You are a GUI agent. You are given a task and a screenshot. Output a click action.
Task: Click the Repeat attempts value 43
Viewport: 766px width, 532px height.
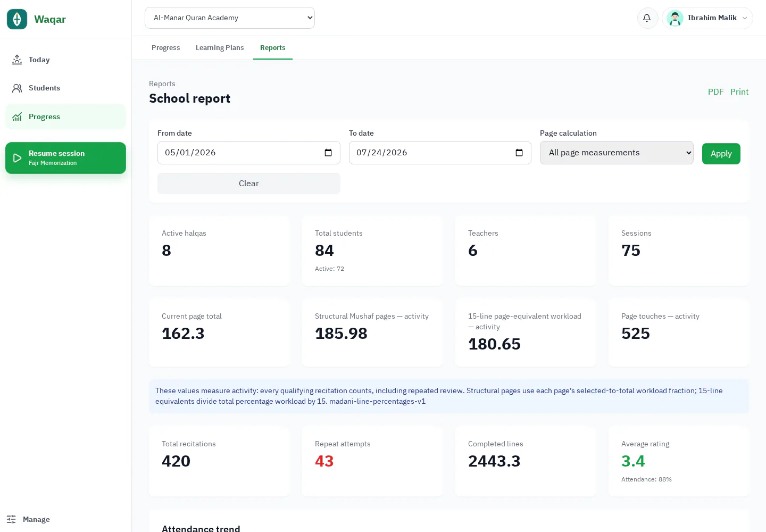(324, 461)
